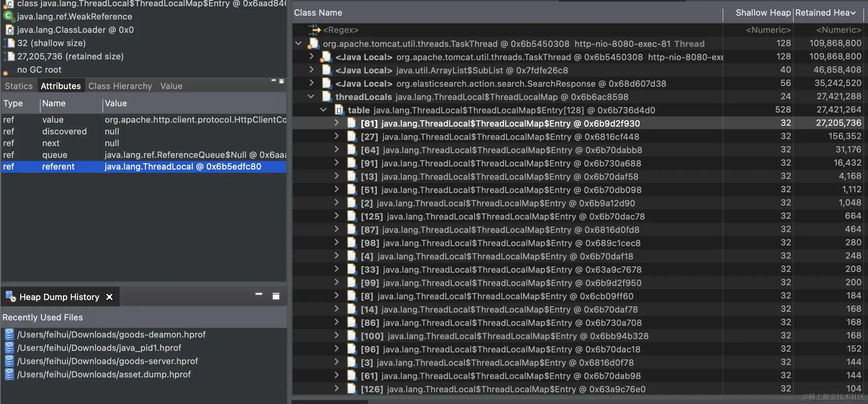Click the array icon of the table Entry[128] row
This screenshot has height=404, width=868.
[339, 110]
